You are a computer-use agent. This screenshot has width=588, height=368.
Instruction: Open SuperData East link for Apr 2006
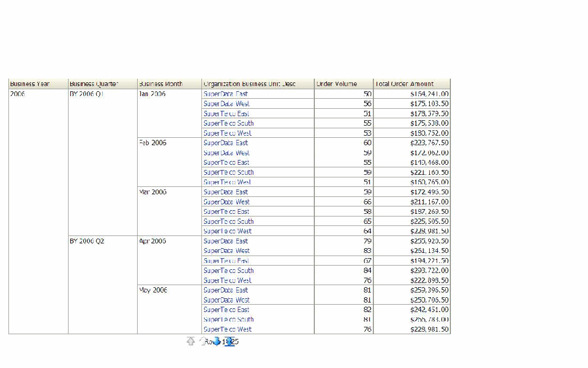[x=225, y=241]
